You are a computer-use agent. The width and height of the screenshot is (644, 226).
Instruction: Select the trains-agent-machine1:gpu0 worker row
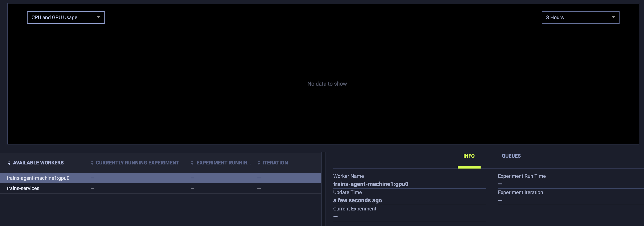[x=38, y=178]
